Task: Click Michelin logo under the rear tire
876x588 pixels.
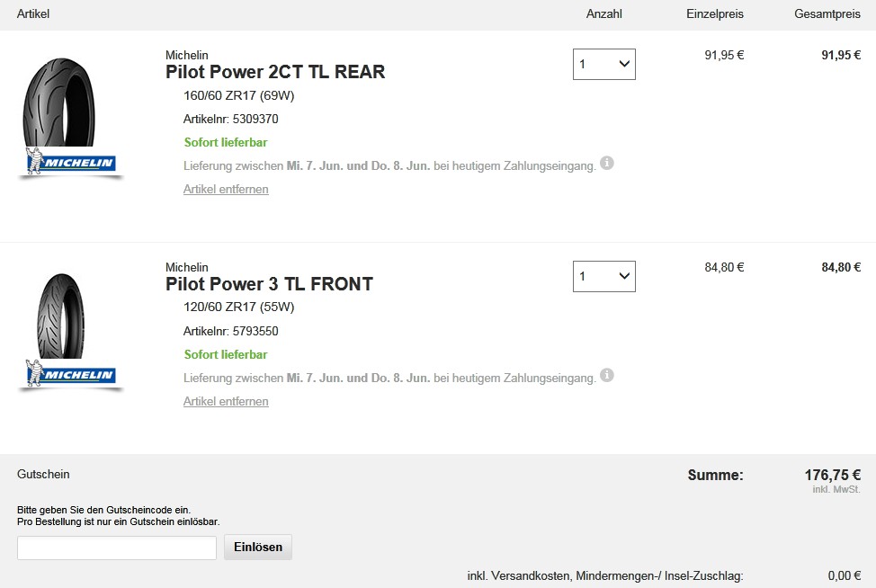Action: point(71,163)
